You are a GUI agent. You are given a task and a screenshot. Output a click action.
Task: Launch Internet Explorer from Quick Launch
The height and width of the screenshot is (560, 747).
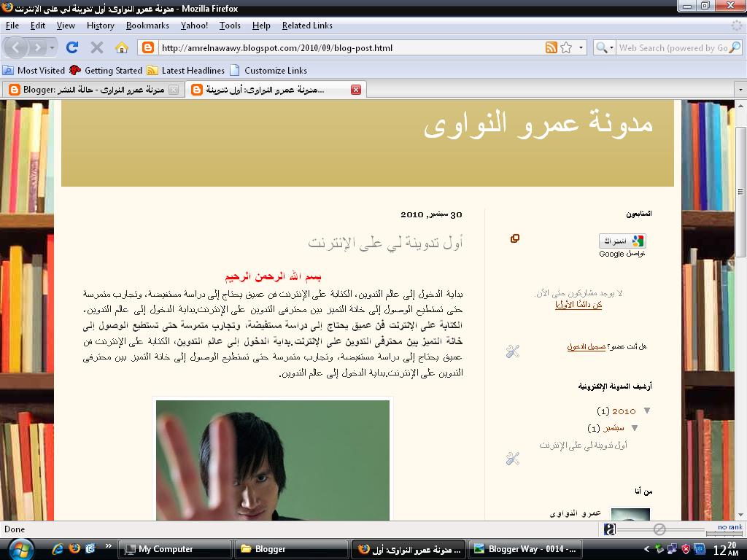tap(58, 548)
